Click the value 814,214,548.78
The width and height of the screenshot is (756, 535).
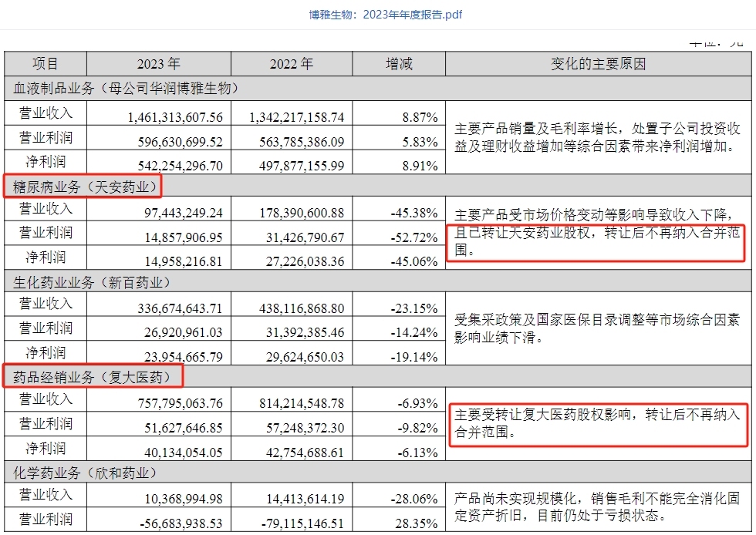(x=302, y=403)
